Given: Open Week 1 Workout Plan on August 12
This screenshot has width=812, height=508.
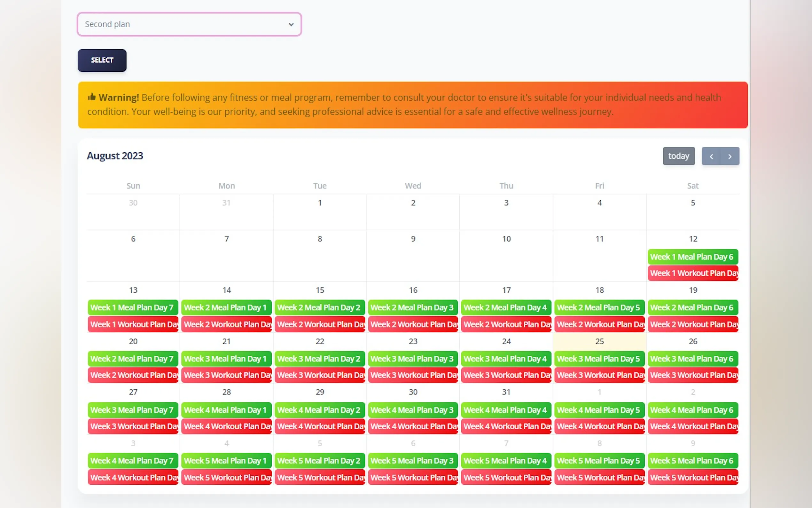Looking at the screenshot, I should 692,273.
